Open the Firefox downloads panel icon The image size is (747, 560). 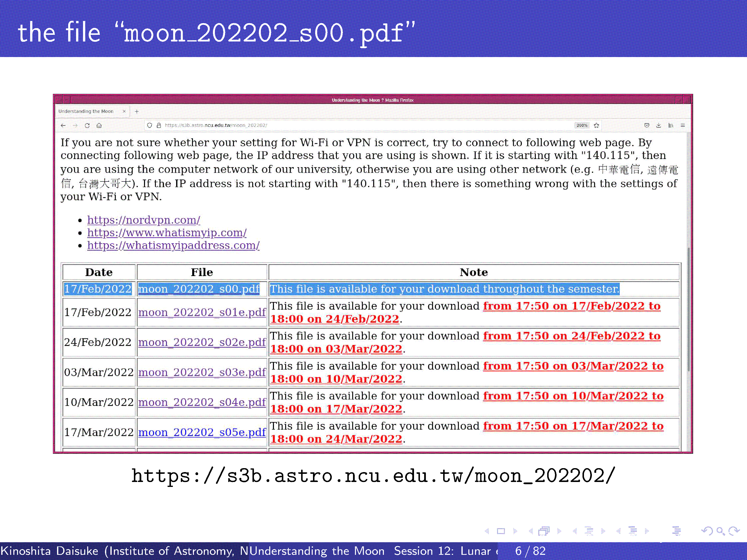[659, 125]
